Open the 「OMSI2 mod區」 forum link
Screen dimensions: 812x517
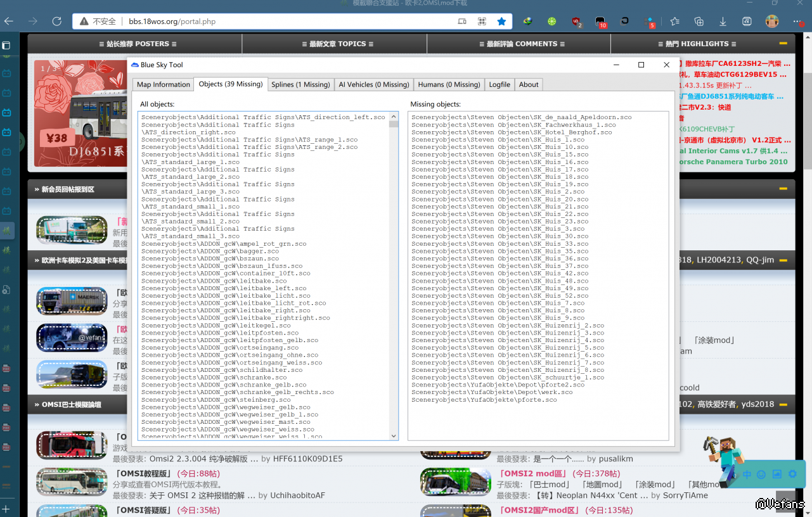click(533, 473)
